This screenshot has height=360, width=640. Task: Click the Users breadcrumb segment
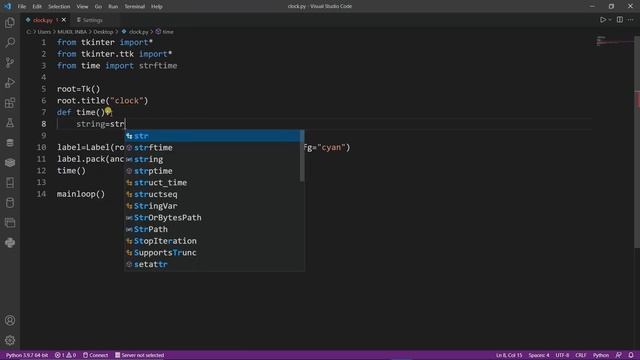point(44,31)
